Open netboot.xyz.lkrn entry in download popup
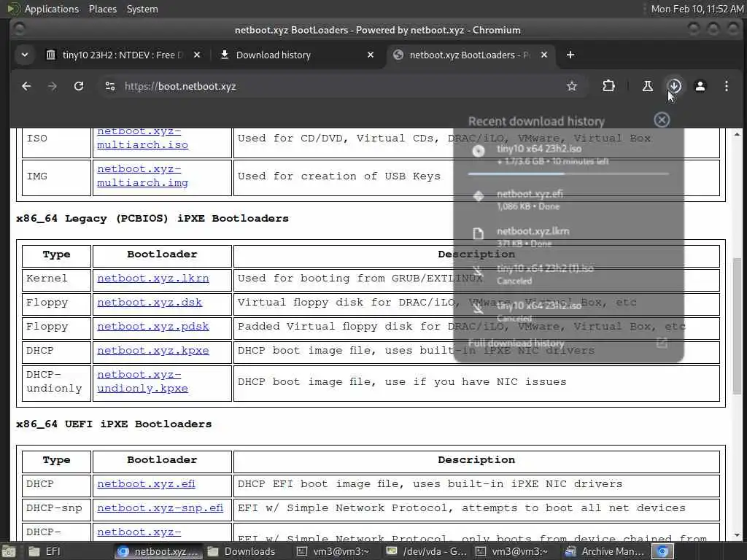Screen dimensions: 747x560 click(x=569, y=237)
